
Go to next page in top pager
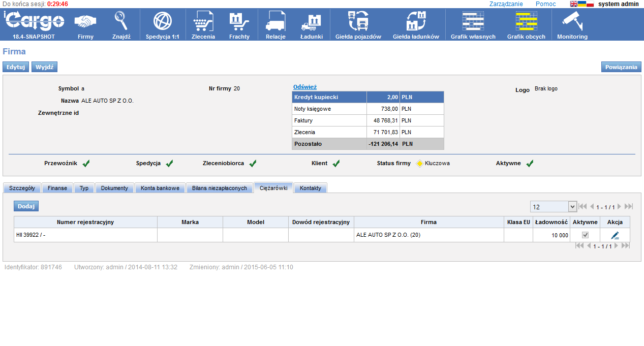619,207
